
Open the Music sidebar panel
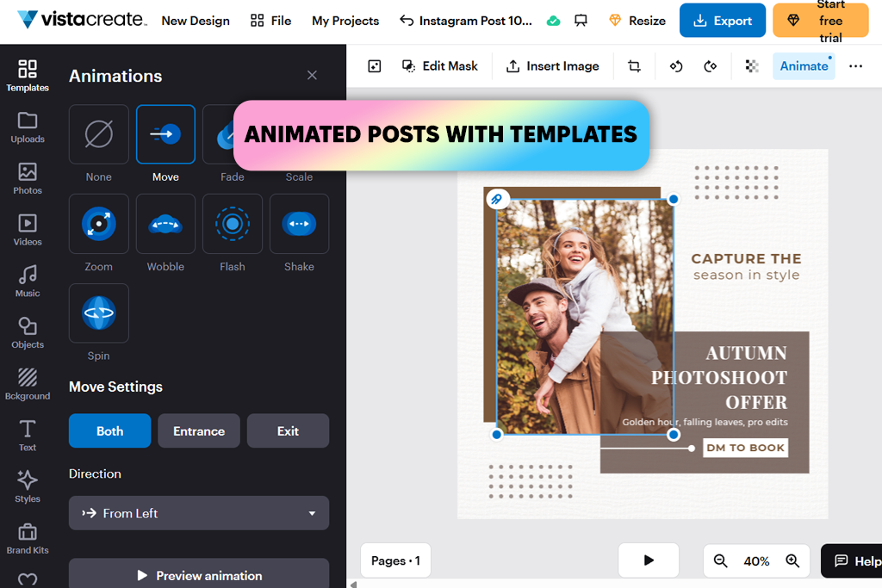click(27, 281)
